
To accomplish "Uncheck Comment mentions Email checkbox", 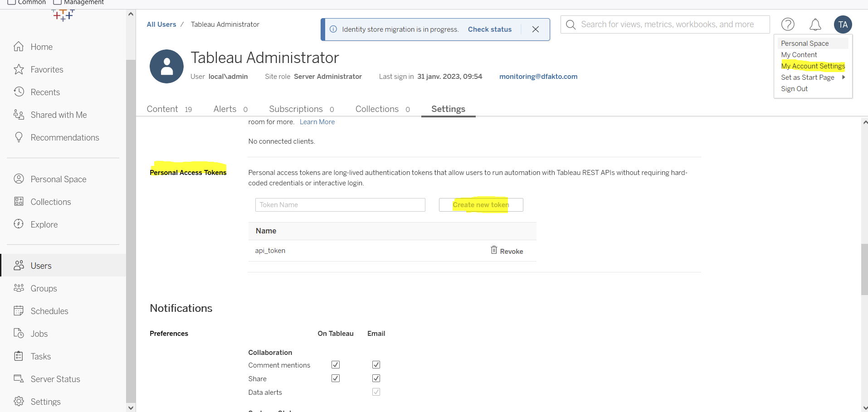I will pos(376,365).
